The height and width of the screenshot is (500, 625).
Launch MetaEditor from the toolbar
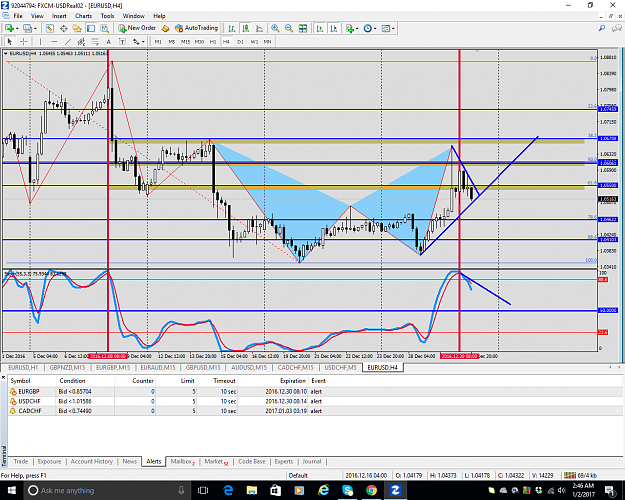[x=165, y=28]
